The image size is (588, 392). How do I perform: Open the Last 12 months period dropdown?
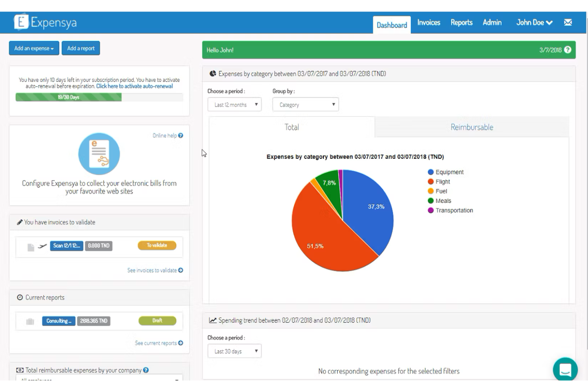click(x=234, y=104)
